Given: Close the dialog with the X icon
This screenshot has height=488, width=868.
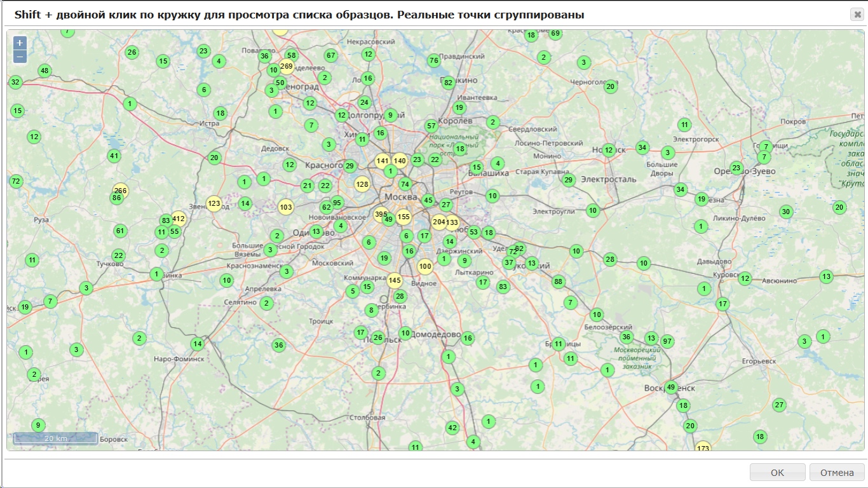Looking at the screenshot, I should 857,15.
